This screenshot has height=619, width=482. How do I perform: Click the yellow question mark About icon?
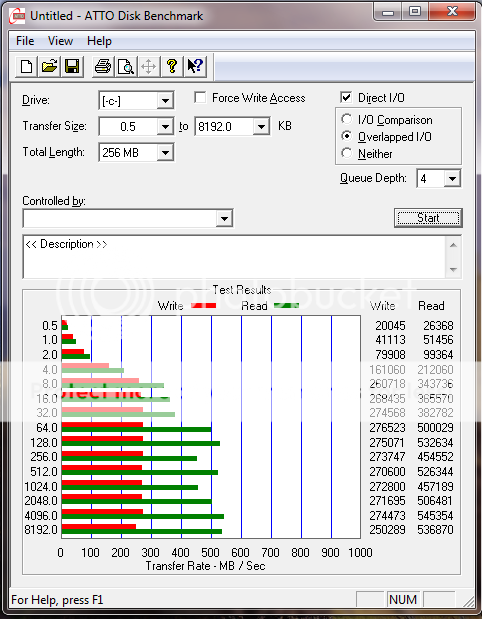[x=171, y=66]
